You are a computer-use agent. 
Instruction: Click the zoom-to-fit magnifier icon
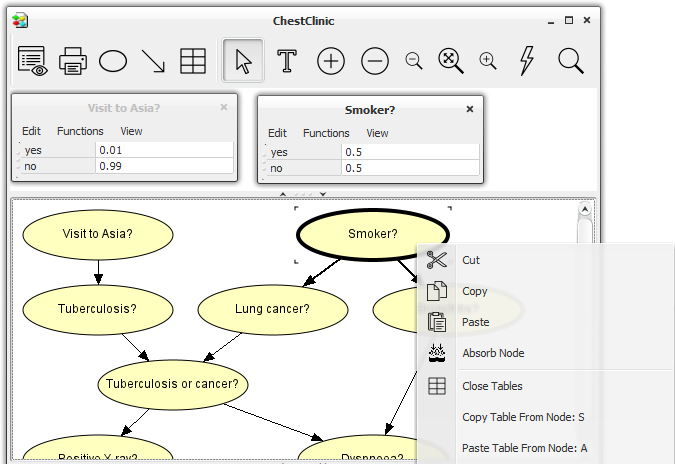point(450,61)
